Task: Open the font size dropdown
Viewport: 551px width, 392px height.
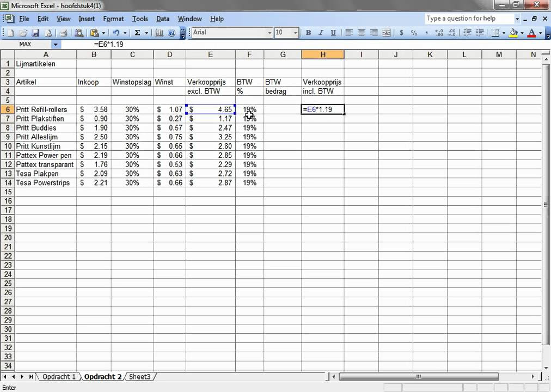Action: coord(296,33)
